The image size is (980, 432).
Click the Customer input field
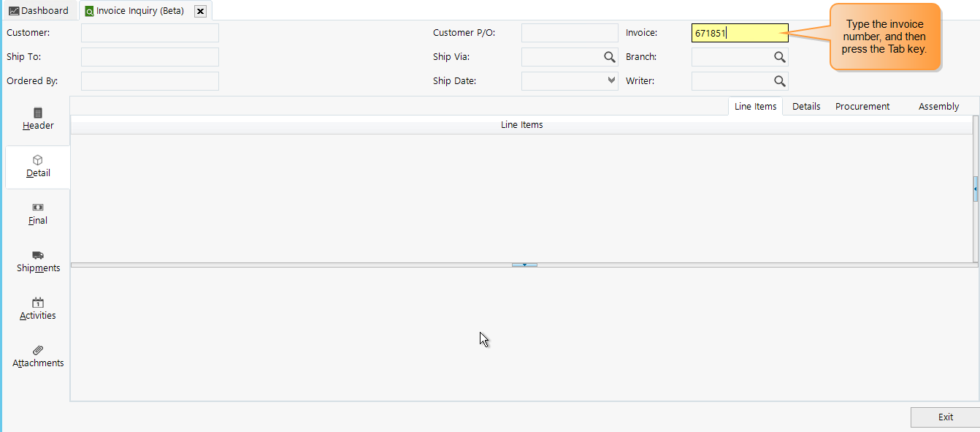(150, 33)
